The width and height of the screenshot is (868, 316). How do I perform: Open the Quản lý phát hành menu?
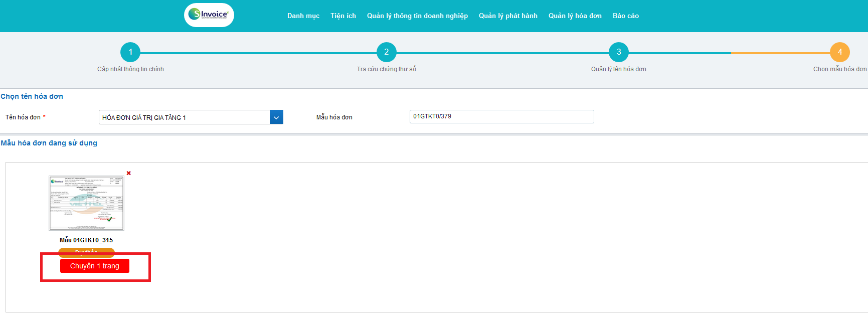click(508, 16)
